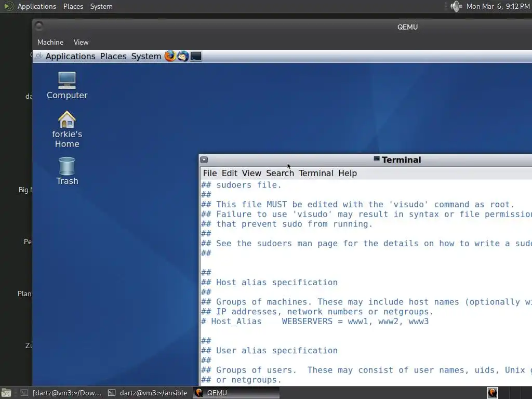Image resolution: width=532 pixels, height=399 pixels.
Task: Open Terminal's View menu
Action: tap(251, 174)
